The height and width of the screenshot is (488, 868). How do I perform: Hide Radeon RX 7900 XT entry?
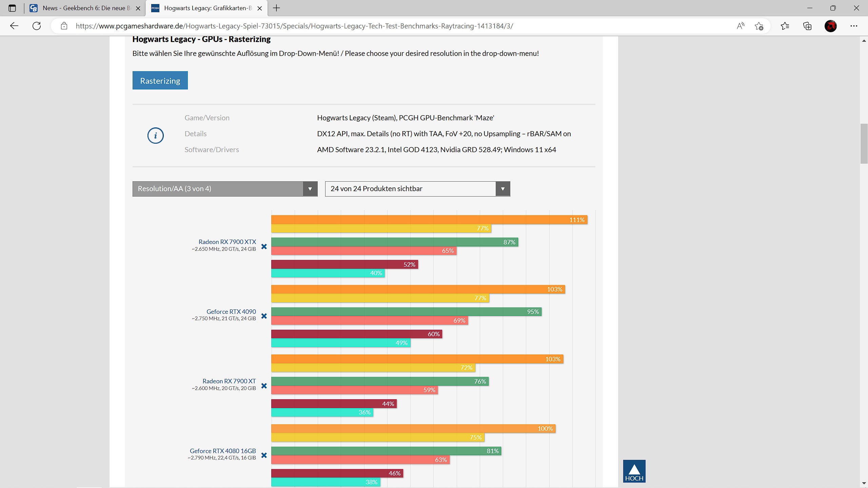click(x=264, y=386)
